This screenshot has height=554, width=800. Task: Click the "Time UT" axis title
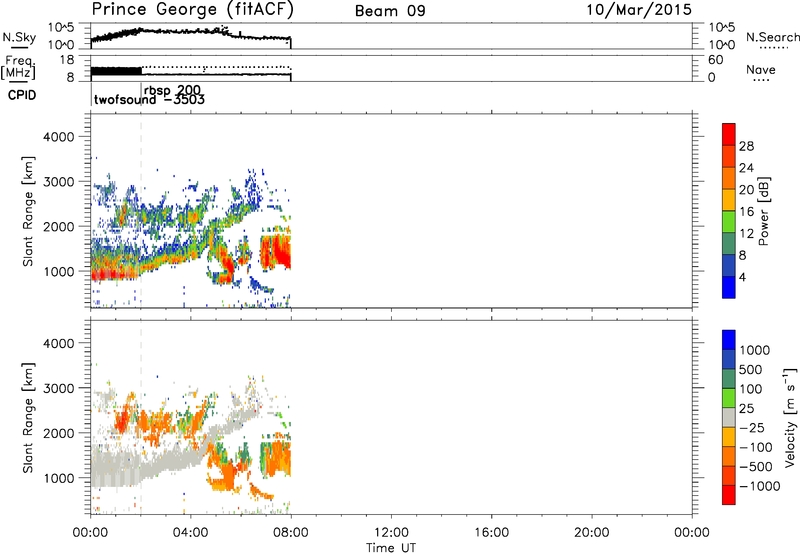point(391,547)
